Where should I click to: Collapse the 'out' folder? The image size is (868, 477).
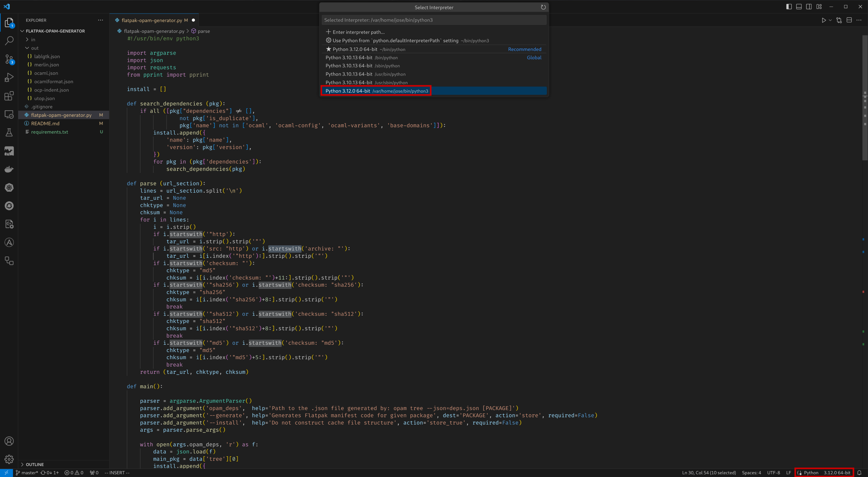coord(34,48)
